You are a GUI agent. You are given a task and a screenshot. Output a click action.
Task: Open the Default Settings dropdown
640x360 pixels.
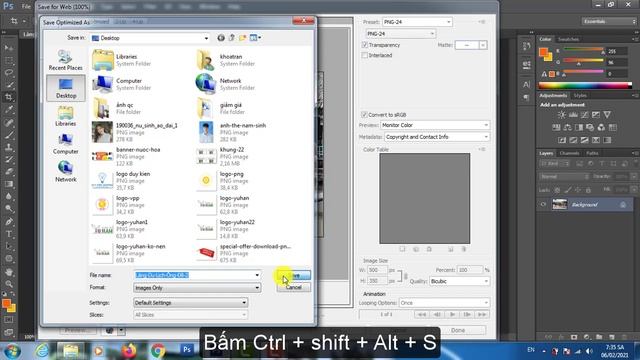coord(191,303)
